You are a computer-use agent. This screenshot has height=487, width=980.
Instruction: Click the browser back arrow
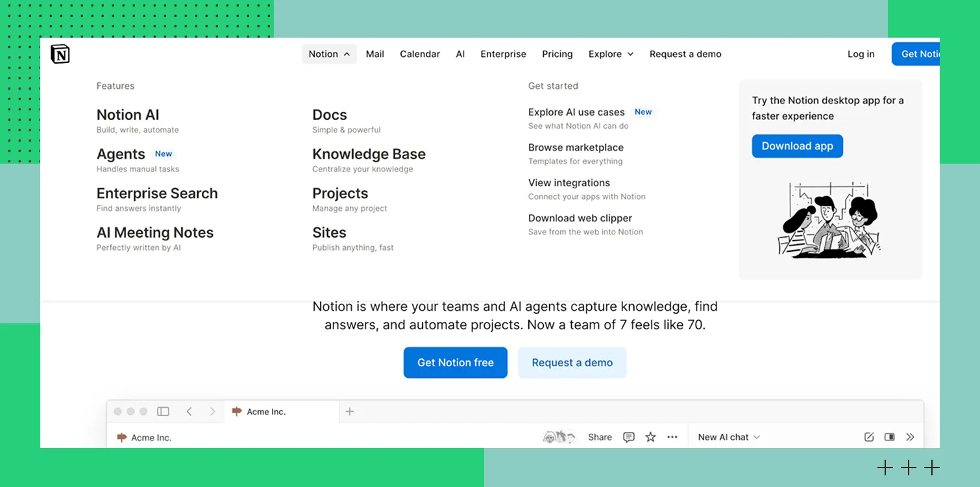[189, 412]
